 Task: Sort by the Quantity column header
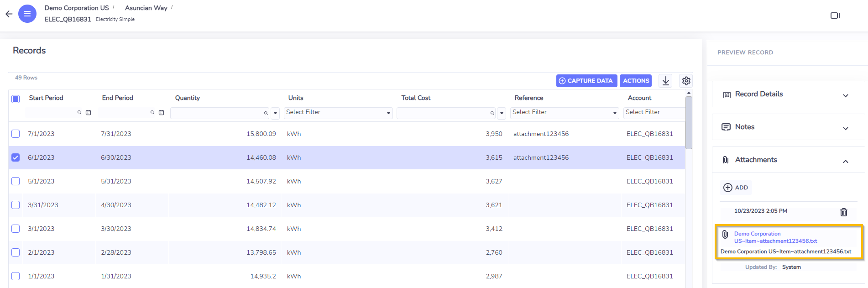[188, 98]
